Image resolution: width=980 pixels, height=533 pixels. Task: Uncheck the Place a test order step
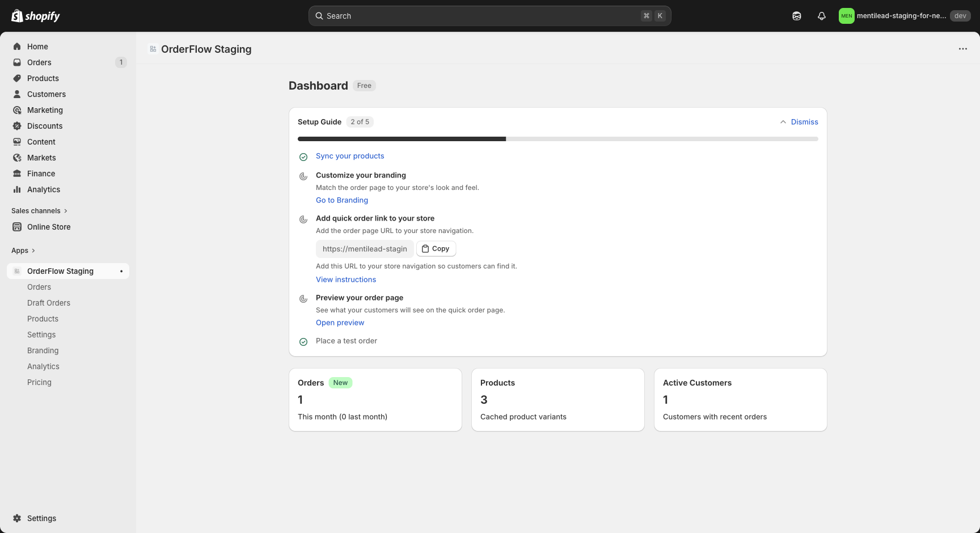(303, 341)
